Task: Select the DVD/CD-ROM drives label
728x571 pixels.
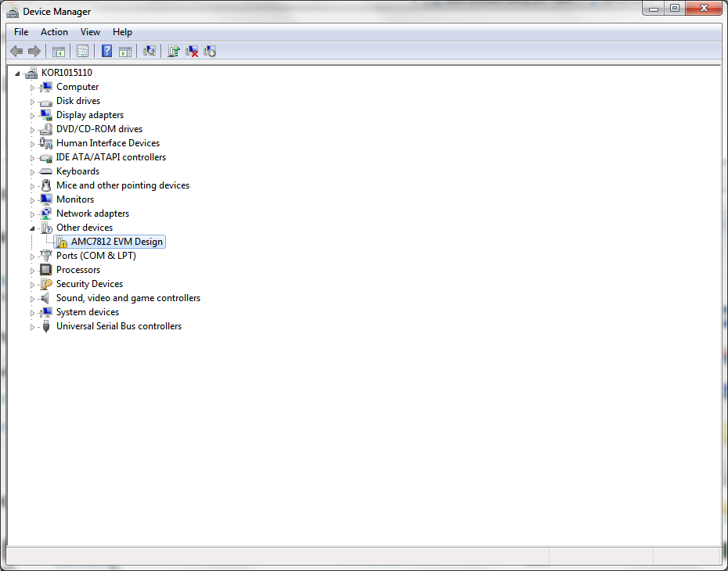Action: (x=99, y=129)
